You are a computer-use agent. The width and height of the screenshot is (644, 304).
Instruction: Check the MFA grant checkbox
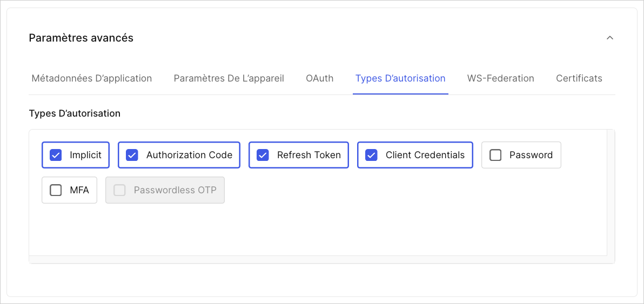pyautogui.click(x=56, y=190)
